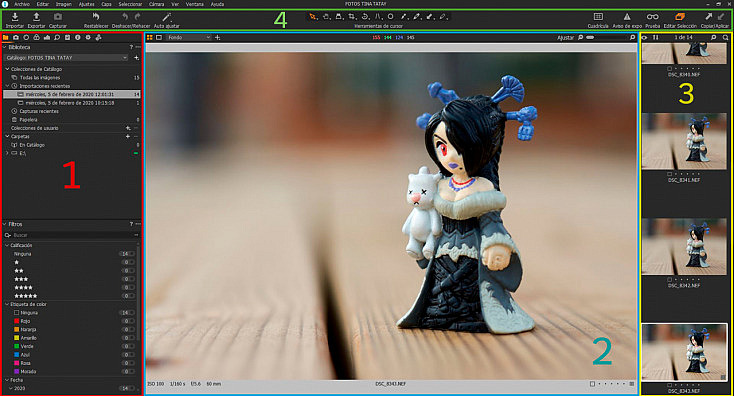
Task: Open the Cámara menu
Action: click(156, 4)
